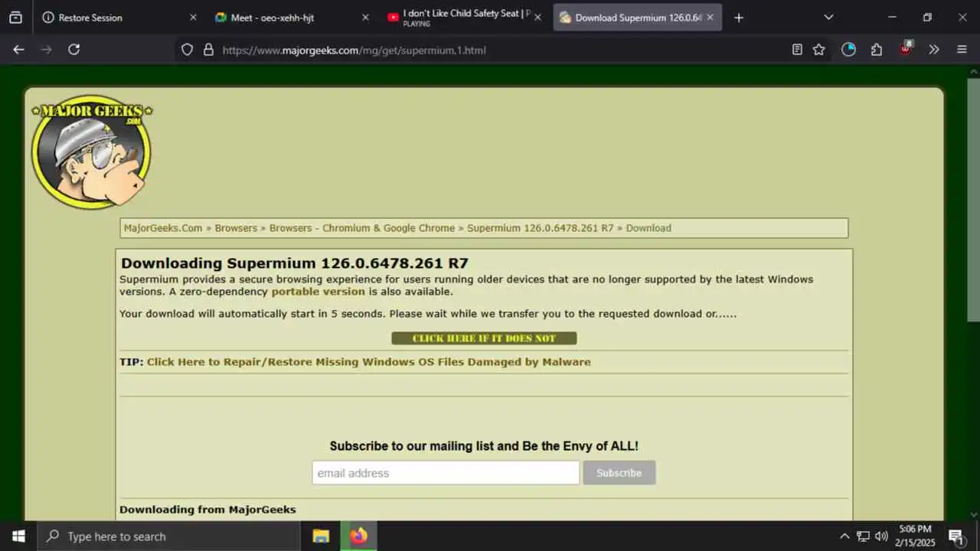Open tracking protection shield icon
Viewport: 980px width, 551px height.
click(187, 50)
